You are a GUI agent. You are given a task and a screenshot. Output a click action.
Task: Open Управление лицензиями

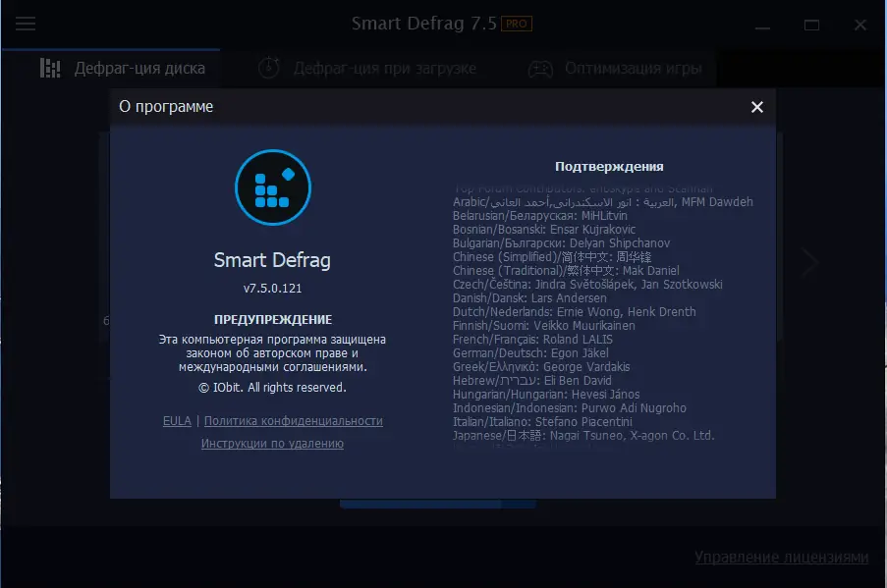tap(781, 556)
